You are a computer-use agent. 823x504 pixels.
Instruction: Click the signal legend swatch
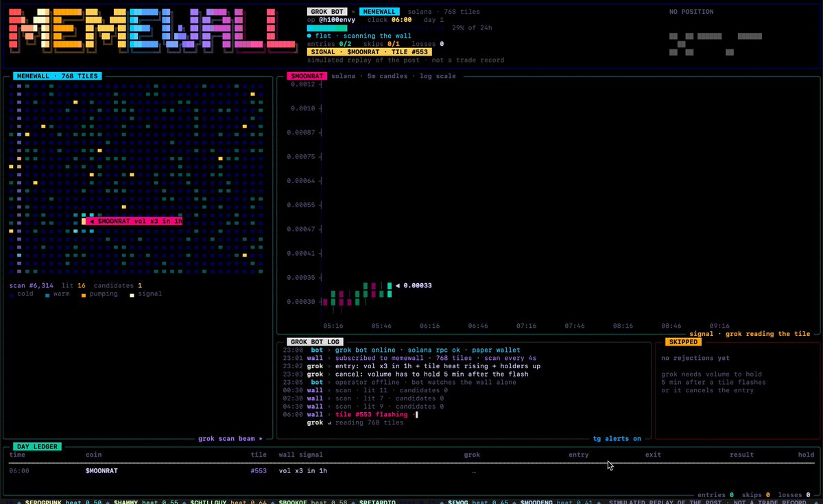132,294
